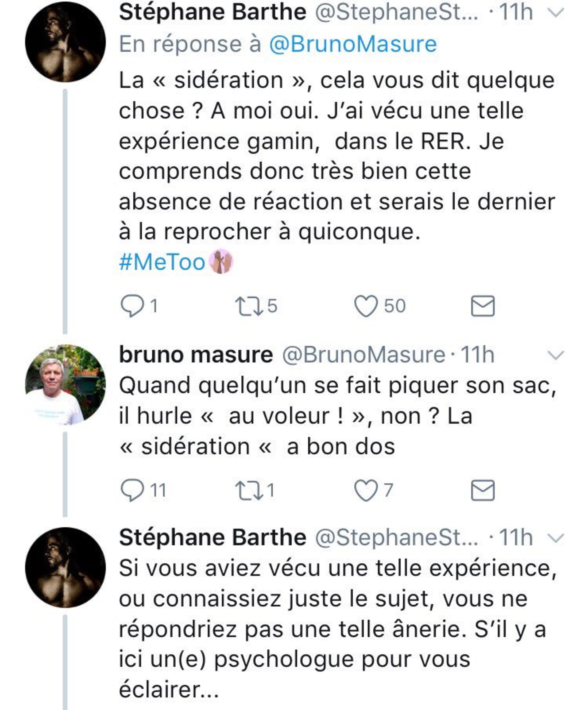Like the tweet with 50 likes
This screenshot has height=710, width=588.
(365, 306)
